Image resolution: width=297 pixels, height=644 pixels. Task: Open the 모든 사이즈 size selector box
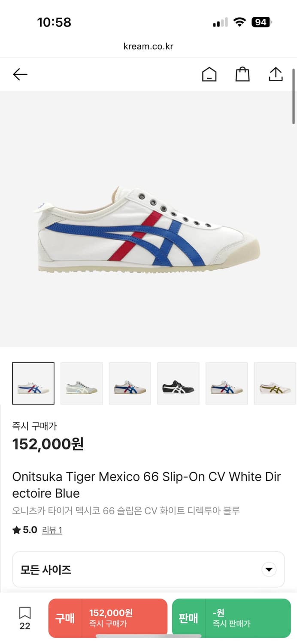click(x=148, y=570)
